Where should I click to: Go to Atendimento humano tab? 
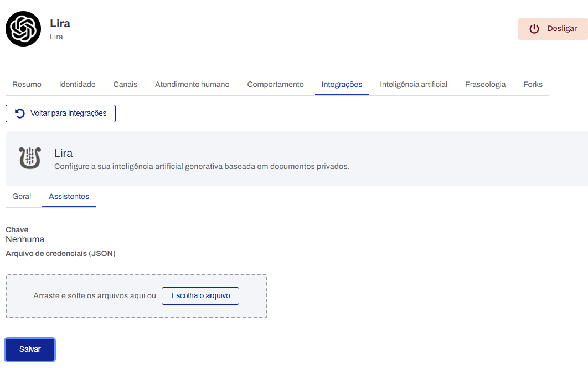[192, 84]
